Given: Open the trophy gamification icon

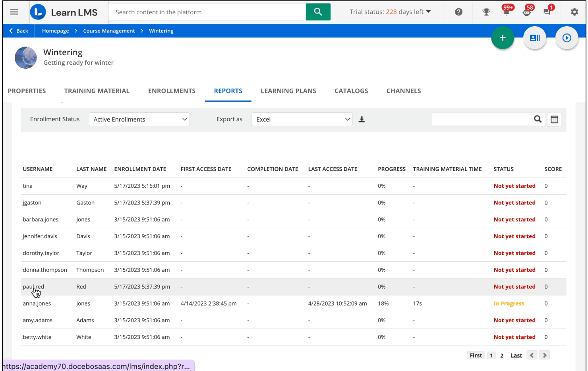Looking at the screenshot, I should (x=486, y=12).
